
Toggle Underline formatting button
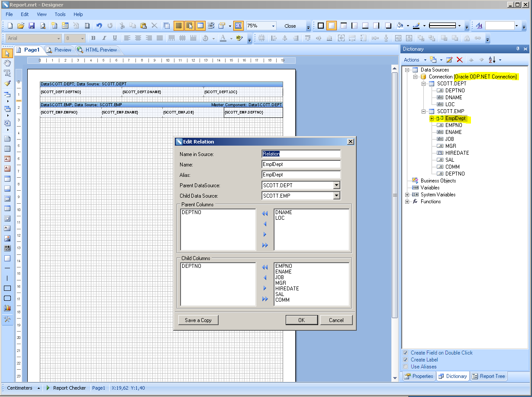[x=115, y=38]
